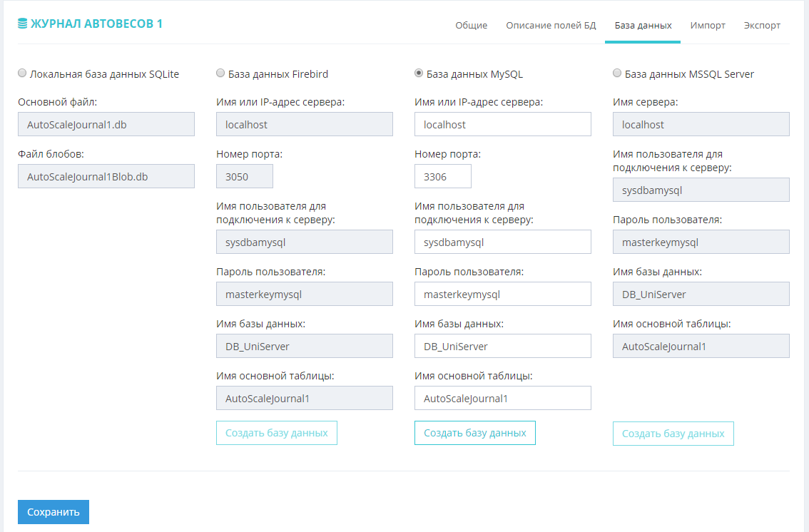Switch to Описание полей БД tab
The width and height of the screenshot is (809, 532).
coord(551,25)
